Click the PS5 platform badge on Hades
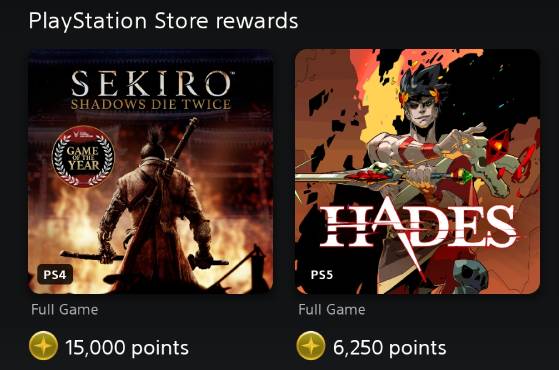This screenshot has width=559, height=370. [322, 275]
